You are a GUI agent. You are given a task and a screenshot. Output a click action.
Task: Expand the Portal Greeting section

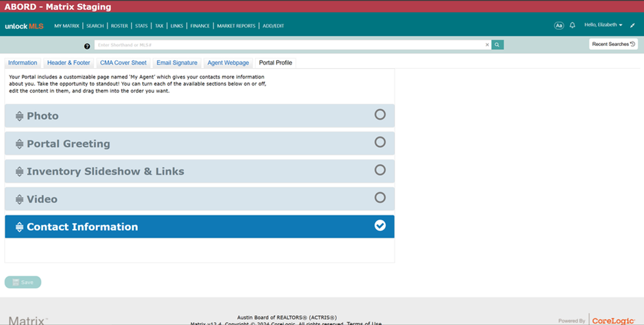200,144
